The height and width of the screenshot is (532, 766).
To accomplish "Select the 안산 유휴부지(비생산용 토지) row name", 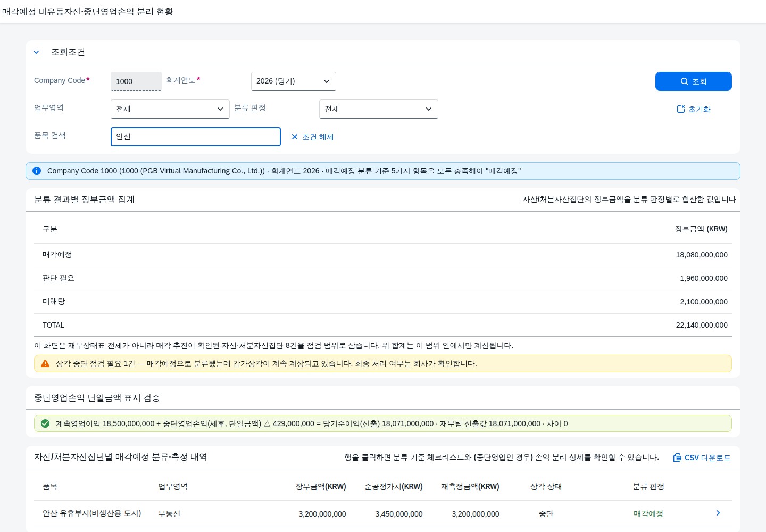I will [91, 513].
